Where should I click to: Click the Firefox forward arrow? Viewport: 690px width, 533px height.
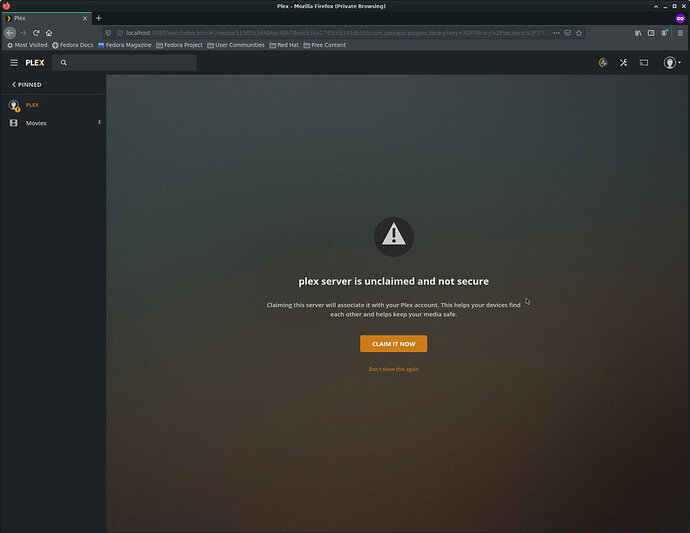click(x=23, y=33)
